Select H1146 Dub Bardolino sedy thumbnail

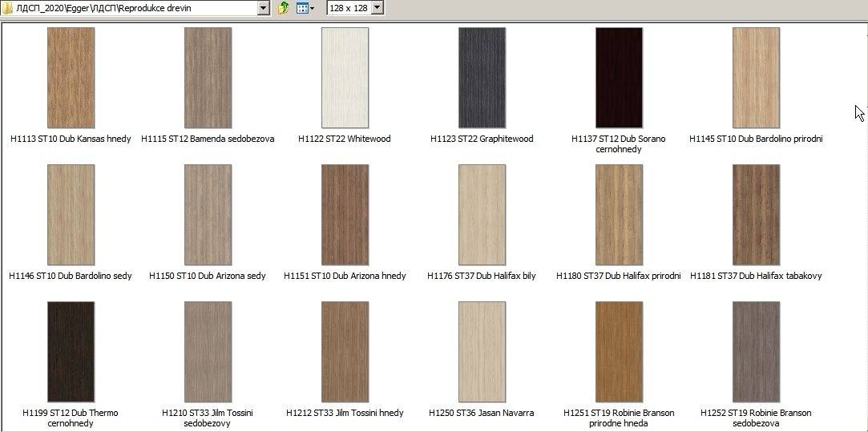pos(71,215)
